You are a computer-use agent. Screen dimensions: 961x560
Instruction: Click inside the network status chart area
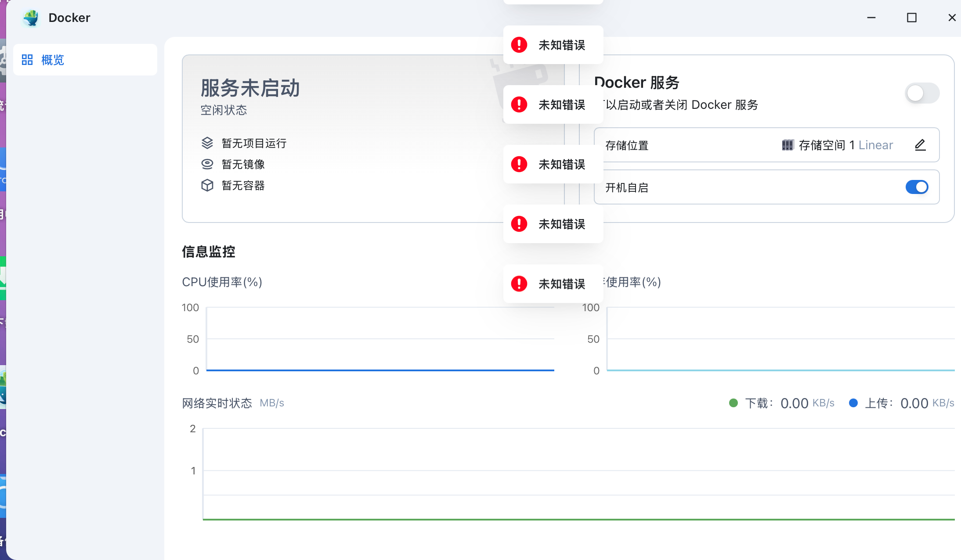pyautogui.click(x=579, y=474)
